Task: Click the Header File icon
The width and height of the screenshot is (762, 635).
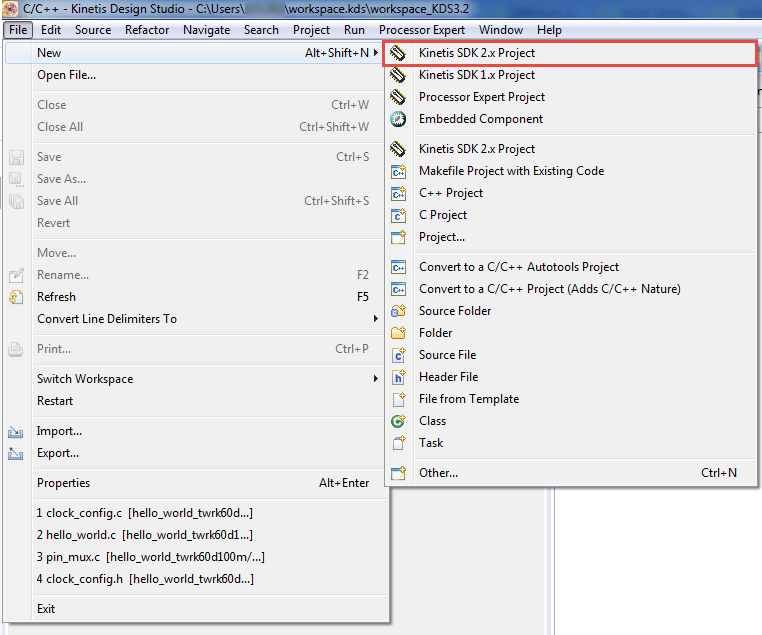Action: pyautogui.click(x=398, y=377)
